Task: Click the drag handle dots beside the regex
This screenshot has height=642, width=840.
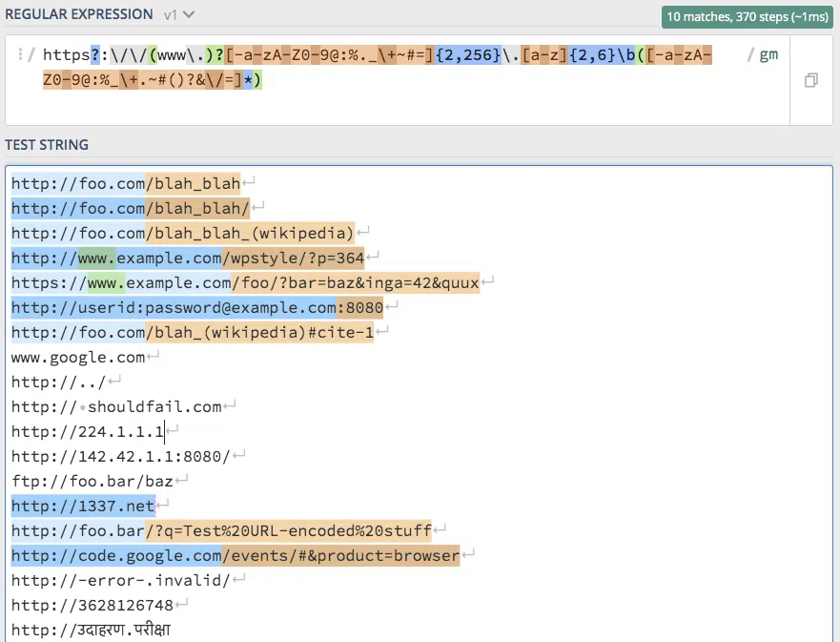Action: tap(20, 54)
